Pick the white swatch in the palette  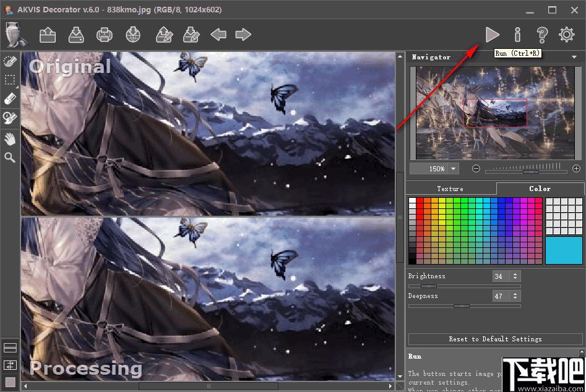coord(412,200)
